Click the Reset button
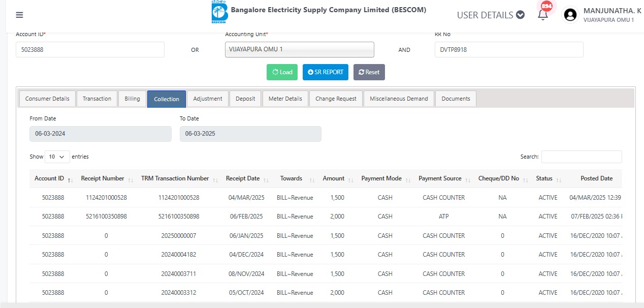 369,72
